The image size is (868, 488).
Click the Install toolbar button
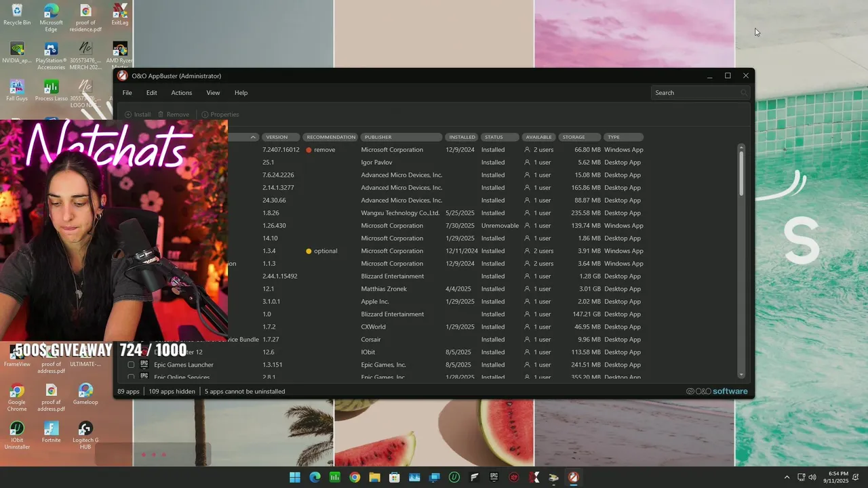coord(138,115)
